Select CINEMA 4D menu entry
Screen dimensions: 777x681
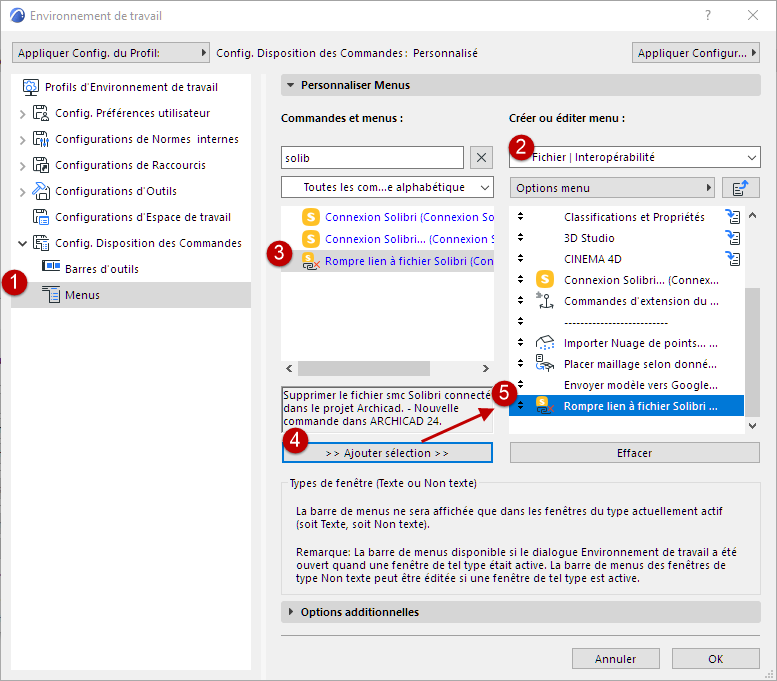point(626,259)
